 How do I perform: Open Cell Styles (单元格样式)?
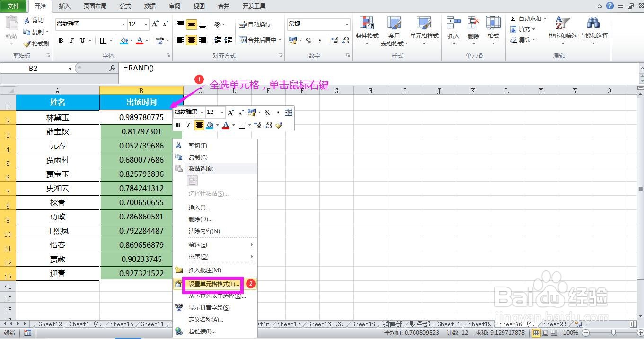(x=424, y=31)
